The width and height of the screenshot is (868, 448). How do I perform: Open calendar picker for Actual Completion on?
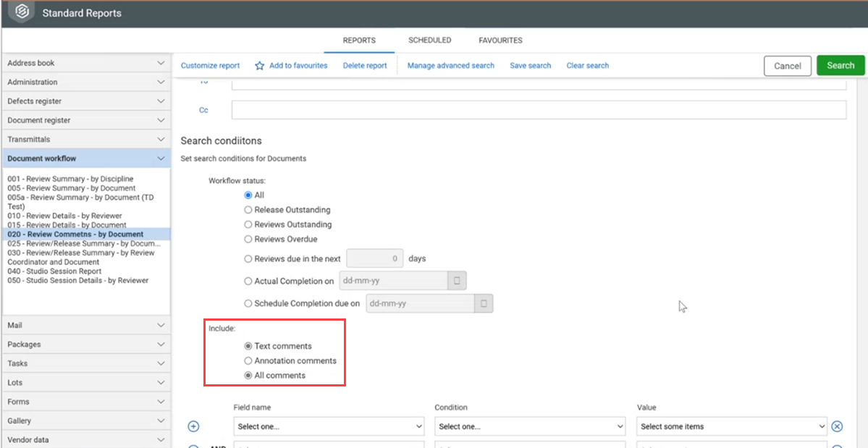(457, 281)
